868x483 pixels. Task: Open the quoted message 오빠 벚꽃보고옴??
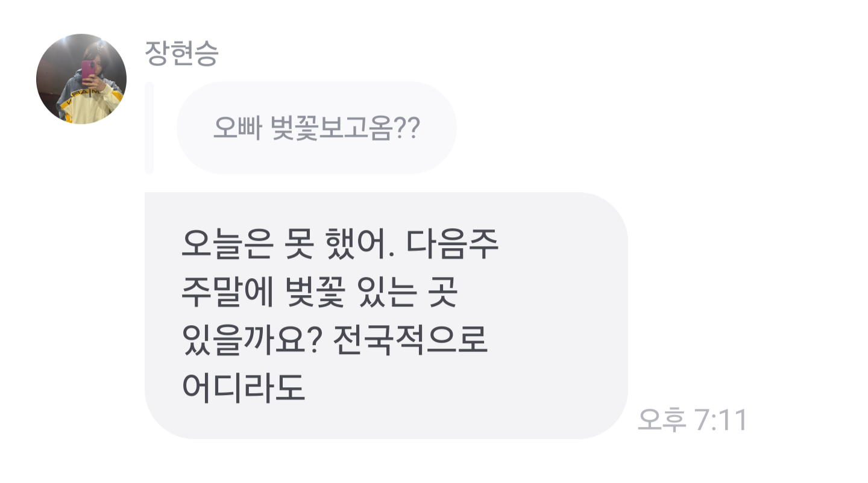point(316,128)
